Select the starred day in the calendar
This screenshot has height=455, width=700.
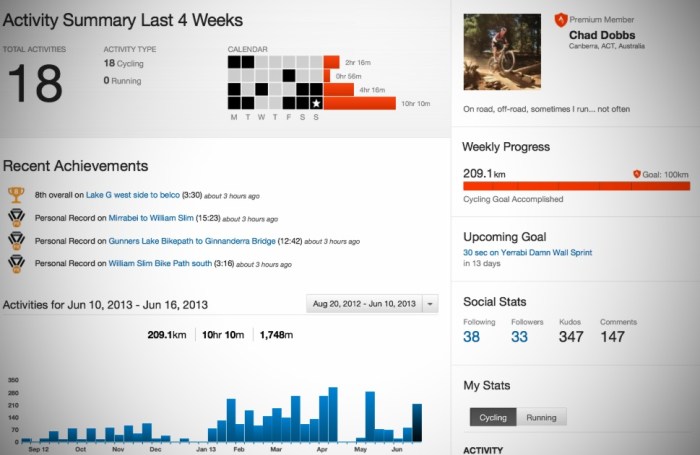tap(316, 103)
